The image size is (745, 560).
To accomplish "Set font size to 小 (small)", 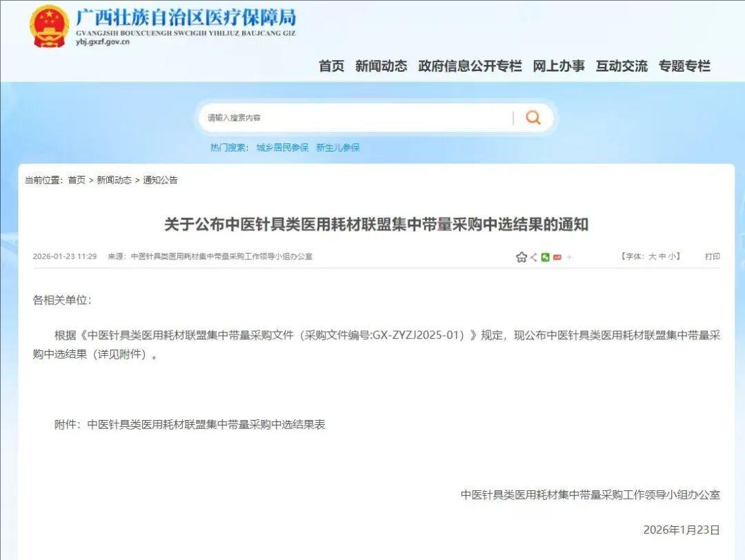I will (x=673, y=257).
